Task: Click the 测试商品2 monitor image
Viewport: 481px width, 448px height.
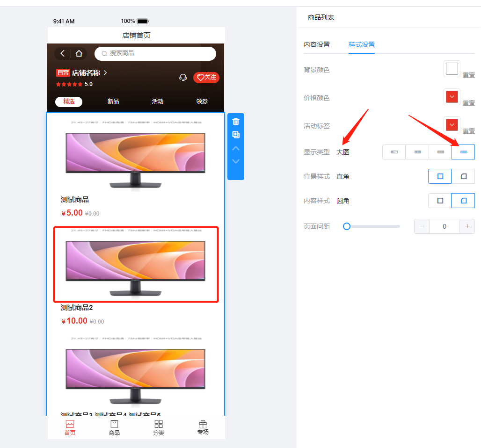Action: [x=136, y=264]
